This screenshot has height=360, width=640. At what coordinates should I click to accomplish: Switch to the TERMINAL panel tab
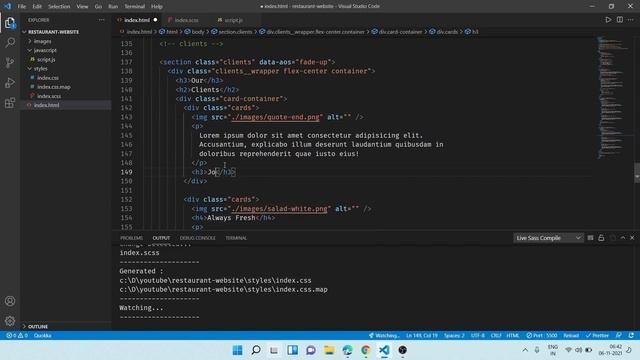[x=236, y=238]
